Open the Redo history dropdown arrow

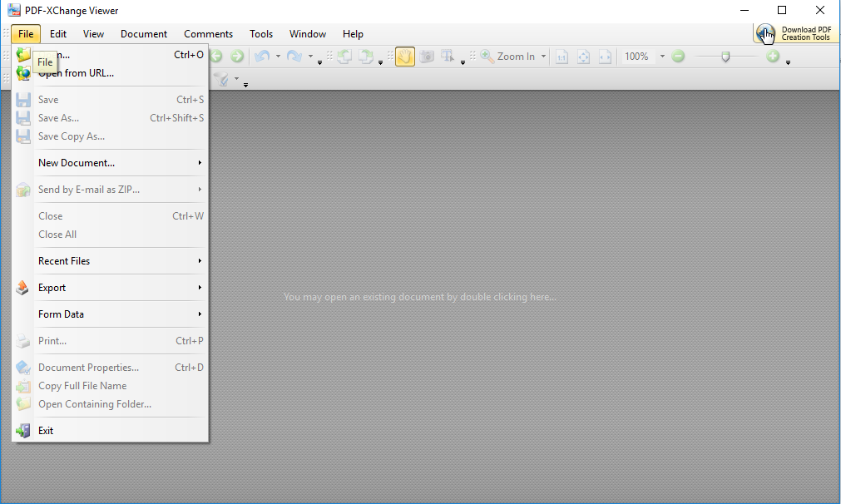point(310,57)
